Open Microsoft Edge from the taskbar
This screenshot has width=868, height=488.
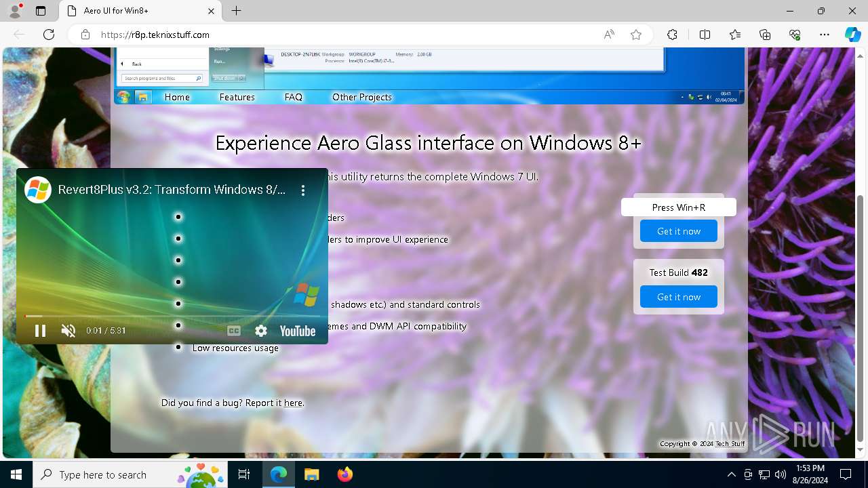[279, 474]
